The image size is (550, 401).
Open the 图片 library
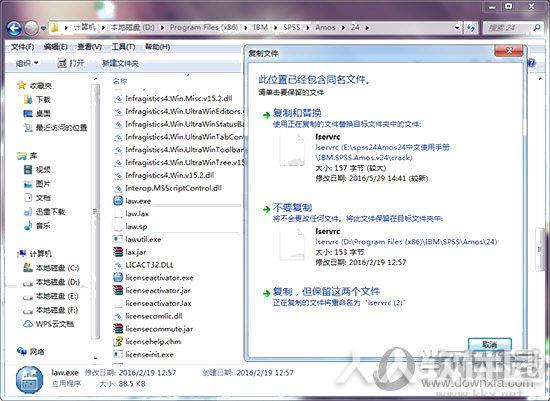[38, 184]
